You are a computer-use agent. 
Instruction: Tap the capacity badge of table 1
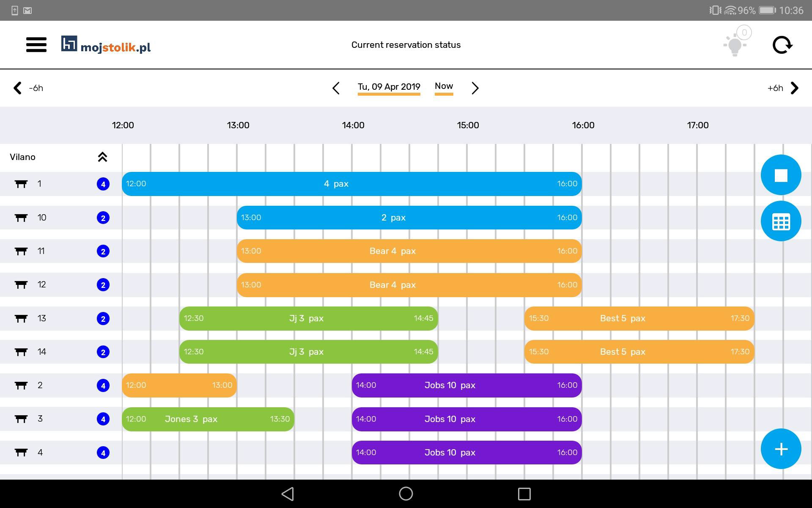click(103, 184)
